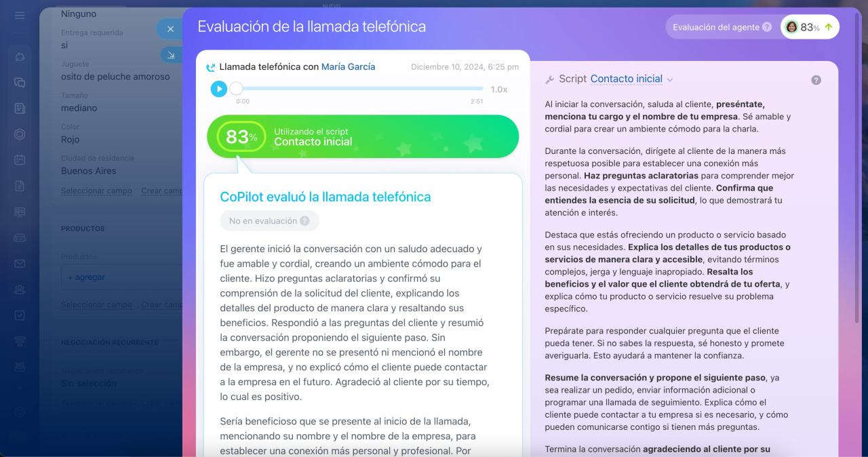
Task: Open the mail envelope icon in the sidebar
Action: tap(20, 264)
